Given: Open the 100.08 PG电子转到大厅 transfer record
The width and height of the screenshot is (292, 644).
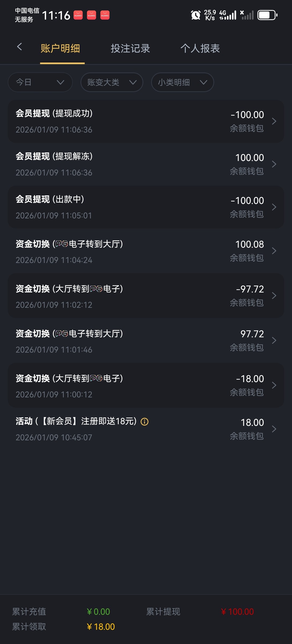Looking at the screenshot, I should pyautogui.click(x=146, y=251).
